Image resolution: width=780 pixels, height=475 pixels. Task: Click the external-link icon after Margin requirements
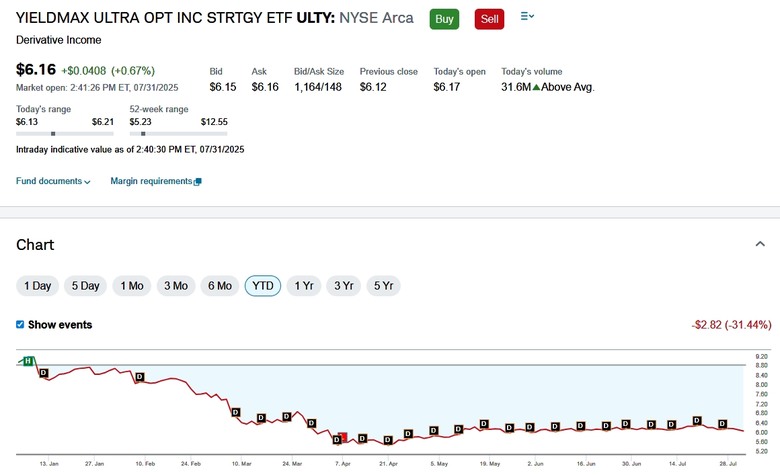[197, 182]
